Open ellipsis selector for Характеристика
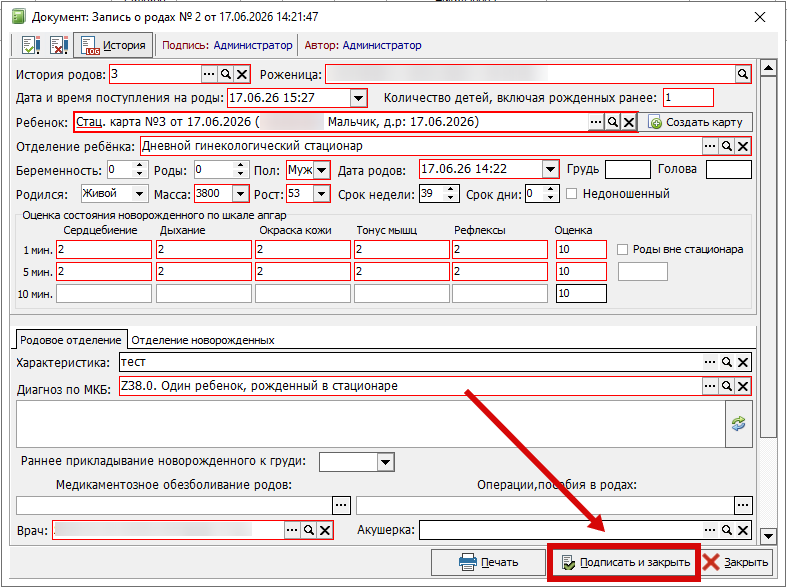 coord(710,362)
